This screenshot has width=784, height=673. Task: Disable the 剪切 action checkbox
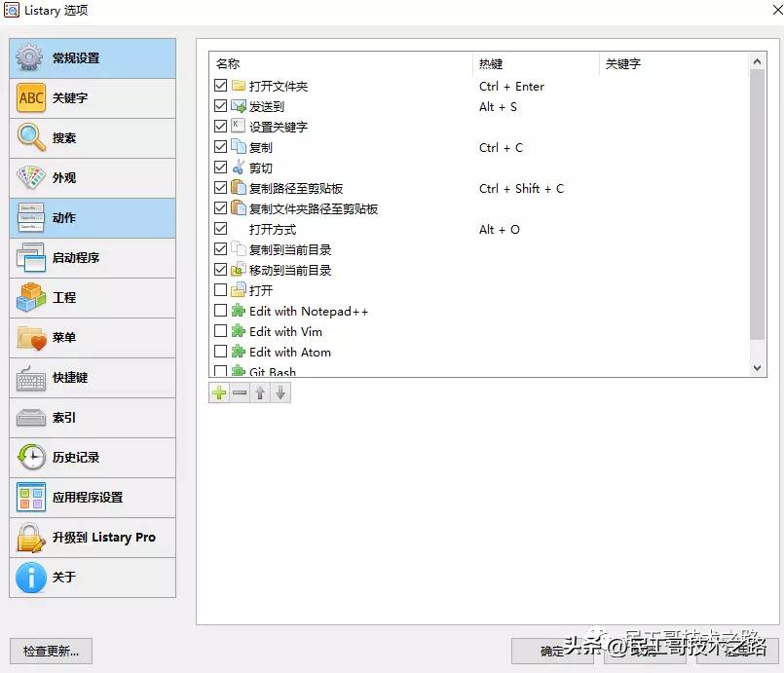click(220, 167)
